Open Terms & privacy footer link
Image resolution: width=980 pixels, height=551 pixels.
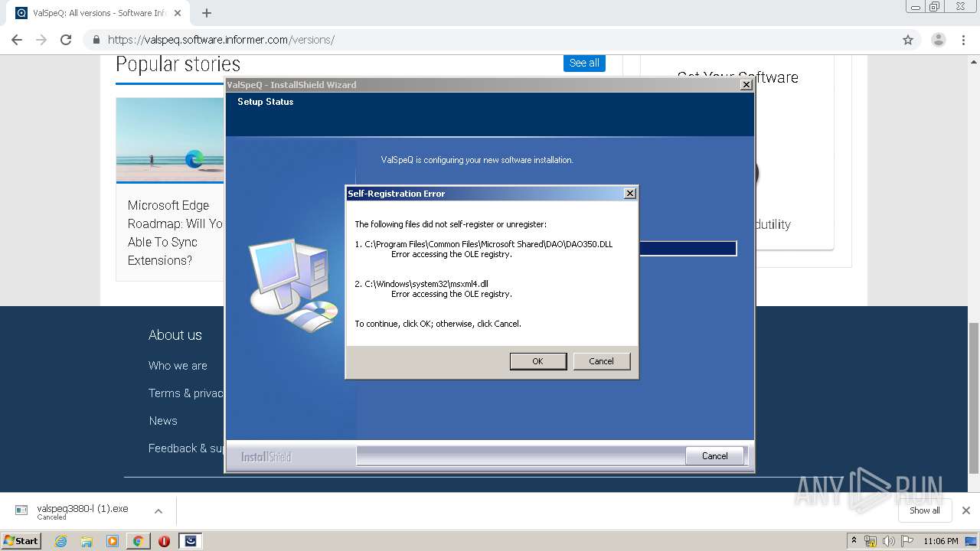point(186,393)
